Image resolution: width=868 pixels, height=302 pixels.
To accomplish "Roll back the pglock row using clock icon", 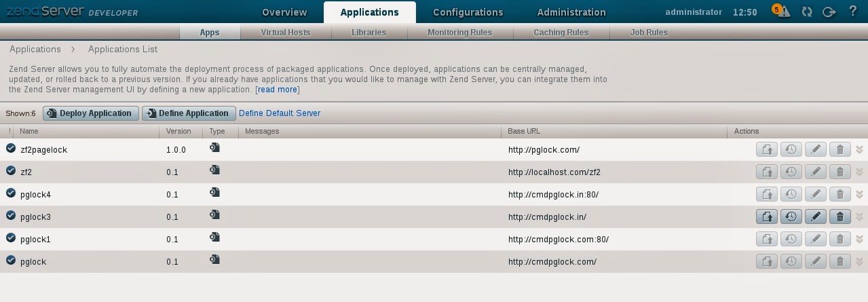I will click(x=791, y=262).
